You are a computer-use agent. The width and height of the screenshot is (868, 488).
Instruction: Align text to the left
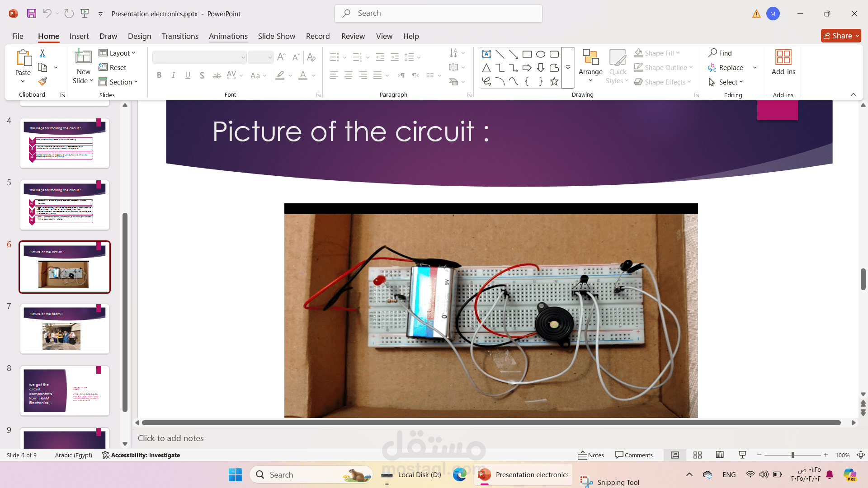coord(334,75)
